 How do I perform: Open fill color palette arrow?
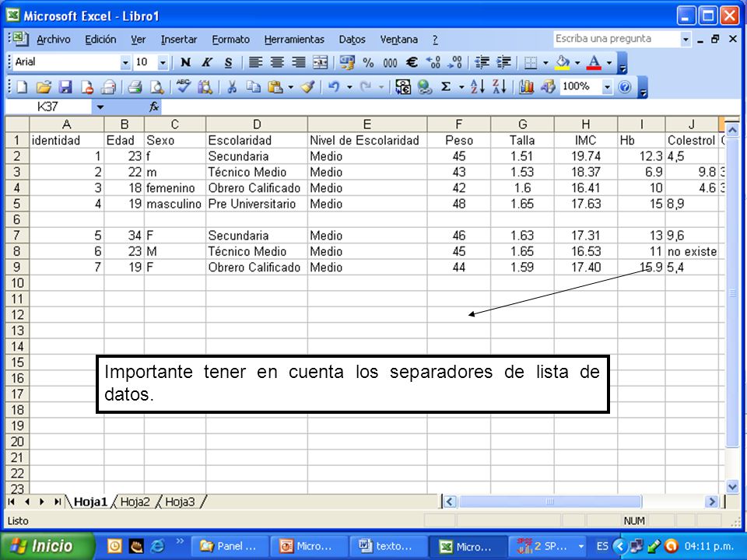(x=577, y=62)
